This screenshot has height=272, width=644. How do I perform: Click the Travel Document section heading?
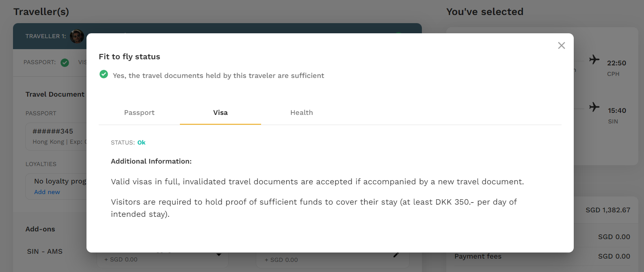click(55, 94)
